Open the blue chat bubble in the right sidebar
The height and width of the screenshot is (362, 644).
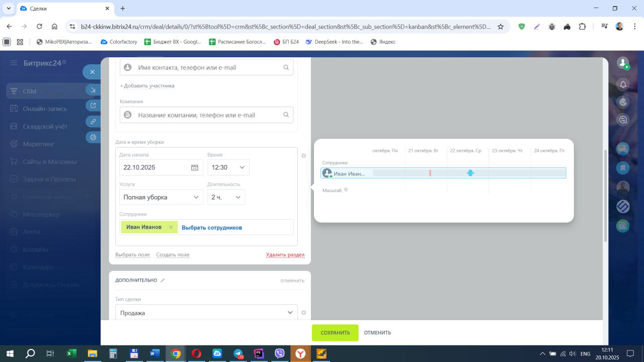point(623,149)
